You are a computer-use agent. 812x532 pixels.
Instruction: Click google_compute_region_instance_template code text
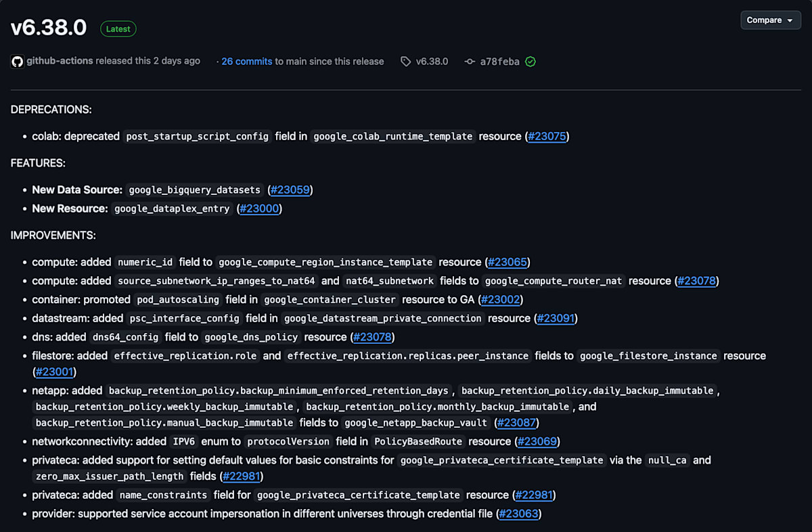[325, 262]
